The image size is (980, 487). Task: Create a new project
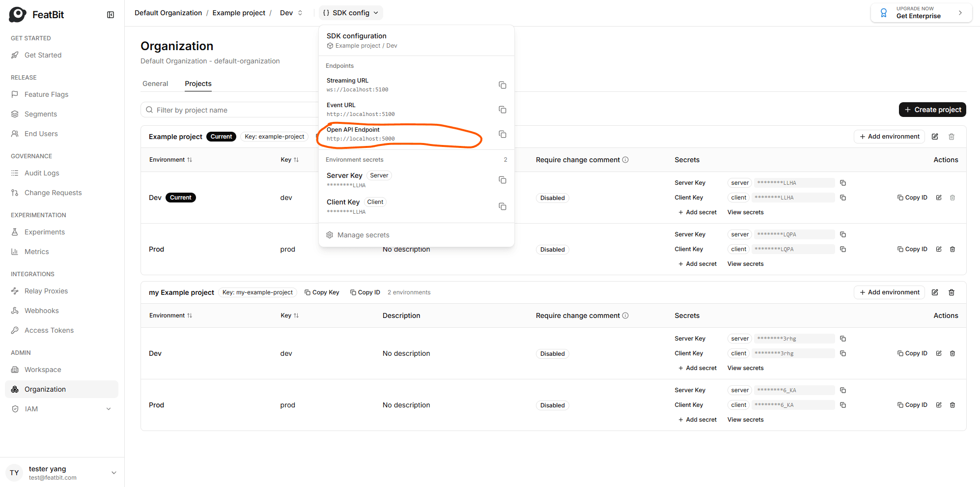point(932,110)
